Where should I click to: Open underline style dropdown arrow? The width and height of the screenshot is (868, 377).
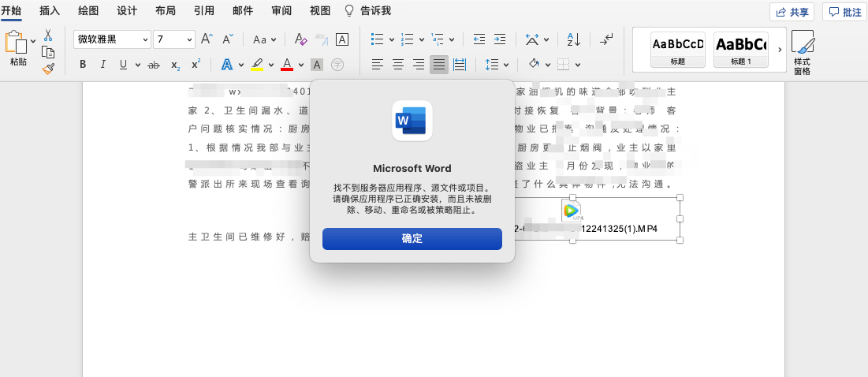point(137,65)
